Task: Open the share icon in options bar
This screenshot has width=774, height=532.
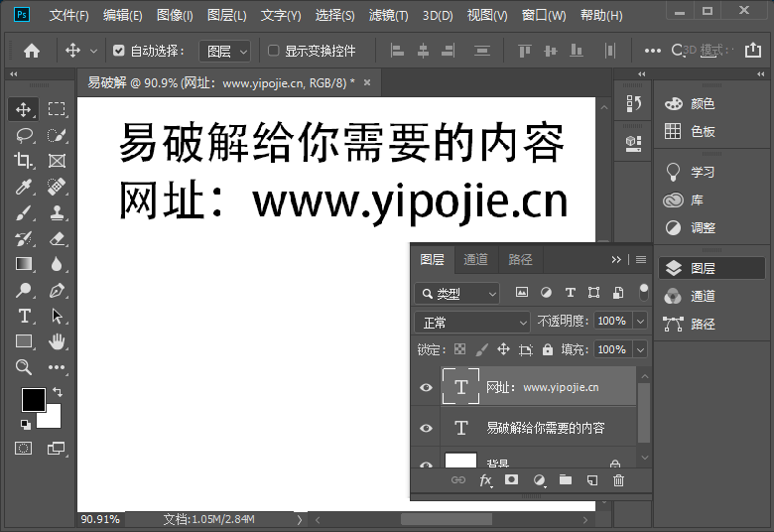Action: coord(753,50)
